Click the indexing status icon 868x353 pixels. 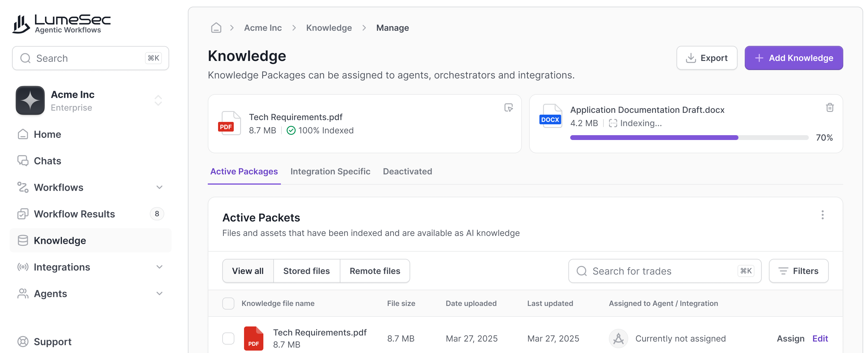pos(613,123)
